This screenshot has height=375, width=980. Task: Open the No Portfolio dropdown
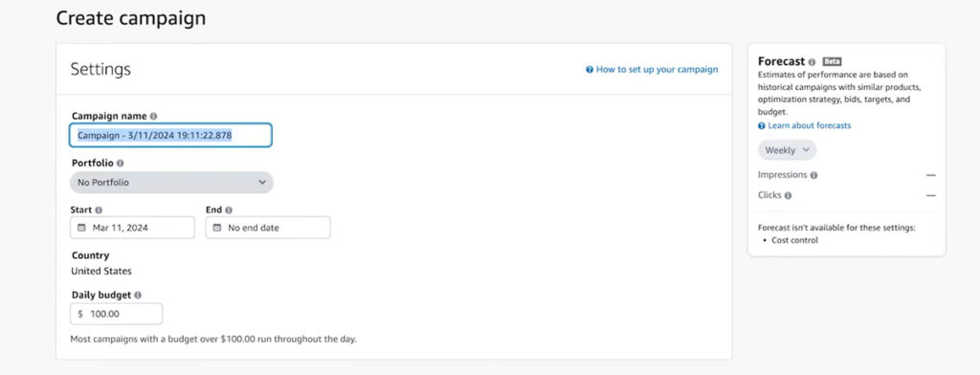point(171,183)
